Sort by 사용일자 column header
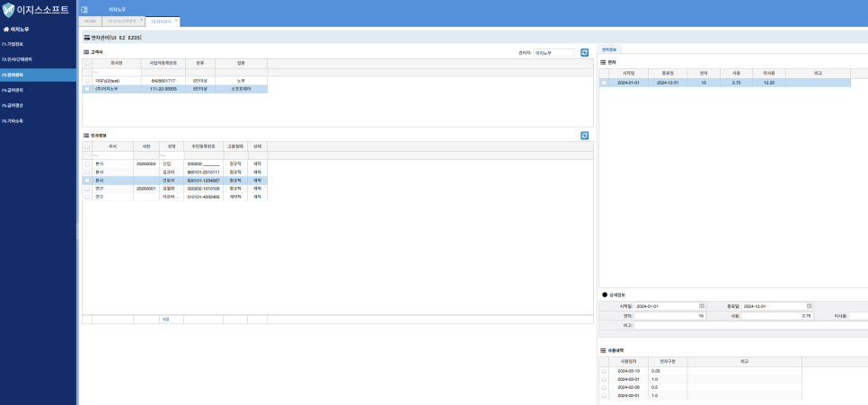This screenshot has width=868, height=405. point(628,361)
